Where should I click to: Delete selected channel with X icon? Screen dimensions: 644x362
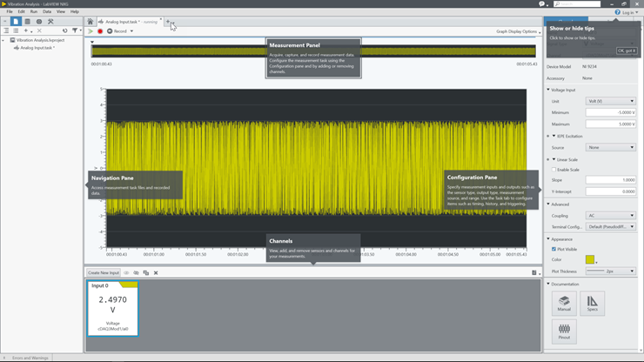pyautogui.click(x=156, y=273)
